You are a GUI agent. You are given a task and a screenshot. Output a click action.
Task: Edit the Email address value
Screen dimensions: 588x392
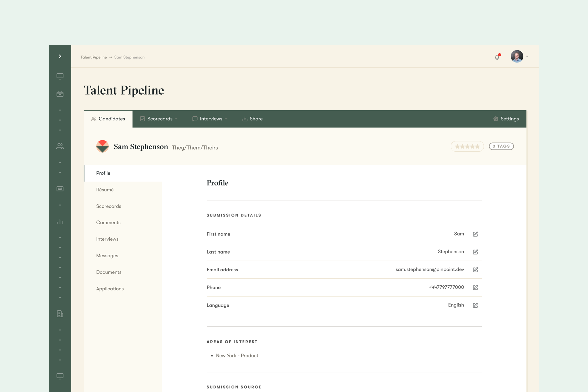click(475, 269)
